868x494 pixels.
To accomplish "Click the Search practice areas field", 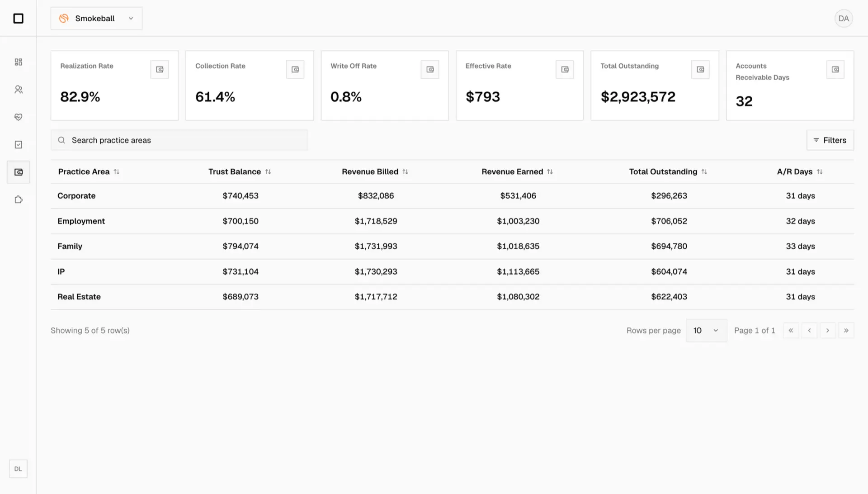I will pyautogui.click(x=179, y=140).
